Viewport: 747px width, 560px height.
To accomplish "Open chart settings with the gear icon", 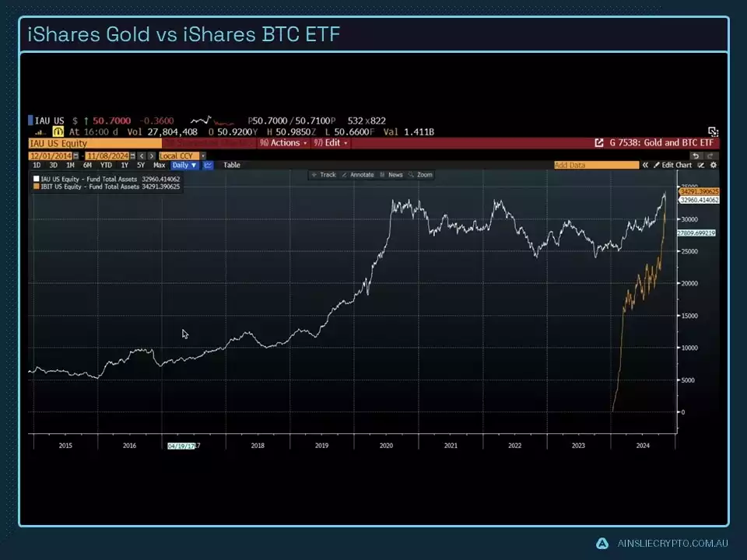I will pyautogui.click(x=714, y=165).
